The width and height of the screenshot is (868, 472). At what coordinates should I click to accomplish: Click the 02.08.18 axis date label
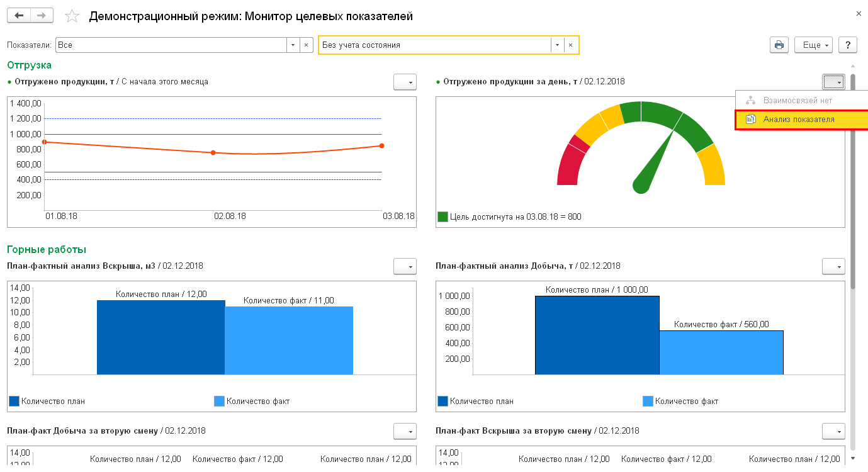coord(230,216)
